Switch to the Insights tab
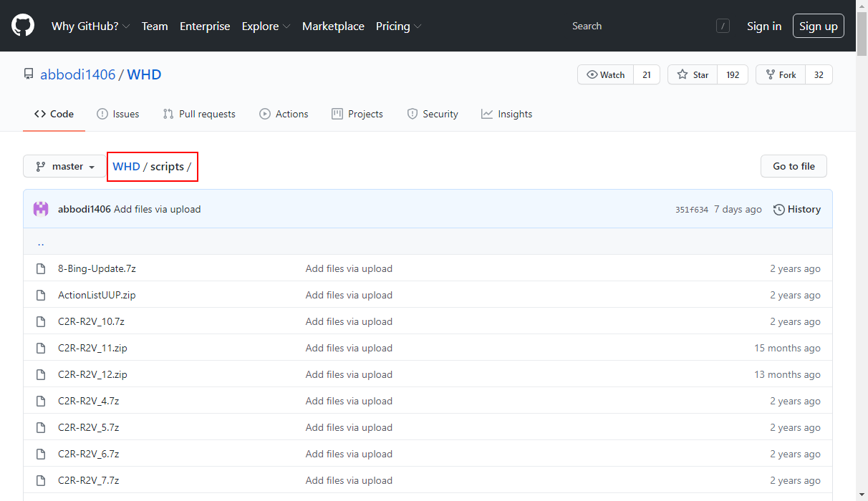 (x=507, y=114)
